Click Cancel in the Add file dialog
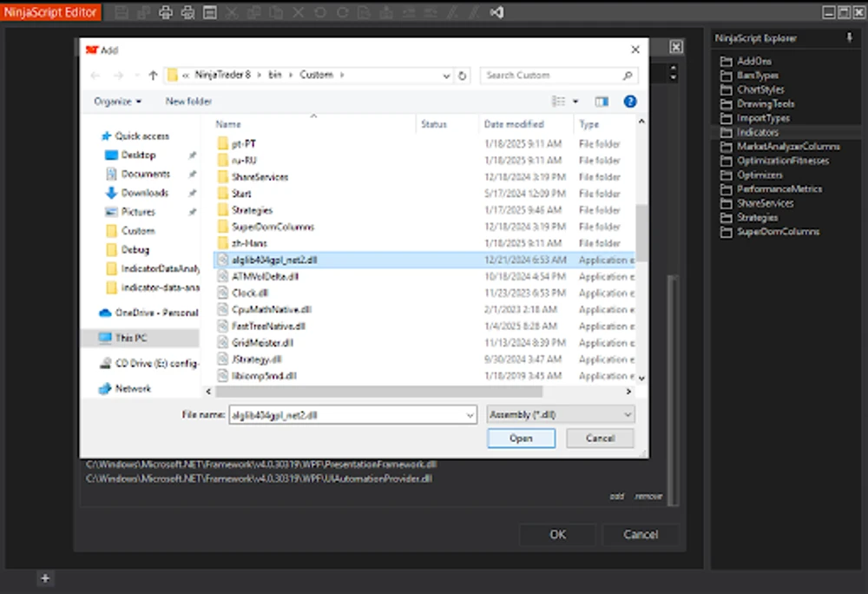This screenshot has width=868, height=594. pos(600,439)
